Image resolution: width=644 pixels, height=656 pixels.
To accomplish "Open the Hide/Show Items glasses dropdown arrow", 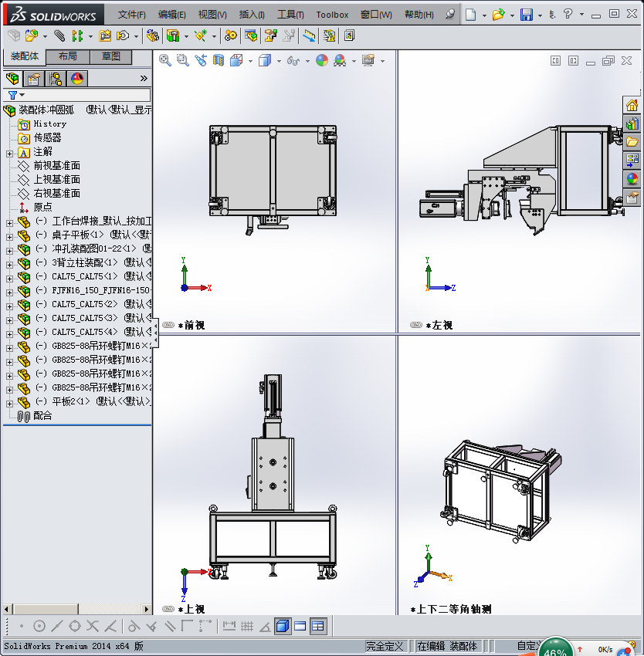I will (307, 62).
